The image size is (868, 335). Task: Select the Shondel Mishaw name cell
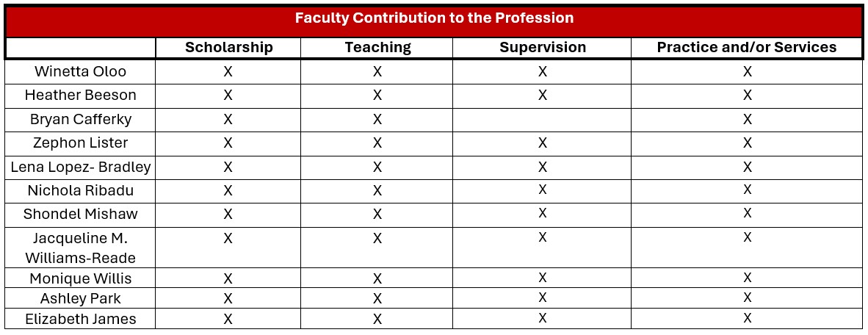(81, 215)
